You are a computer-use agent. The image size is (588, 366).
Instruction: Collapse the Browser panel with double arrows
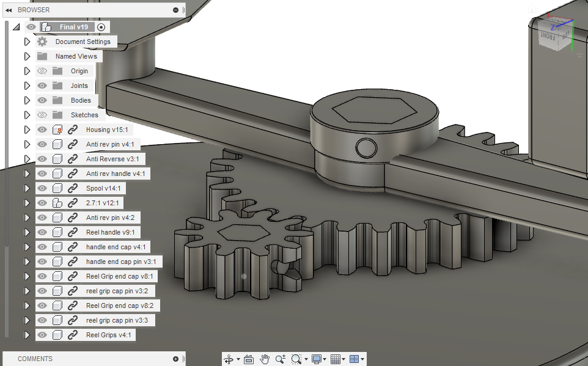pos(9,9)
